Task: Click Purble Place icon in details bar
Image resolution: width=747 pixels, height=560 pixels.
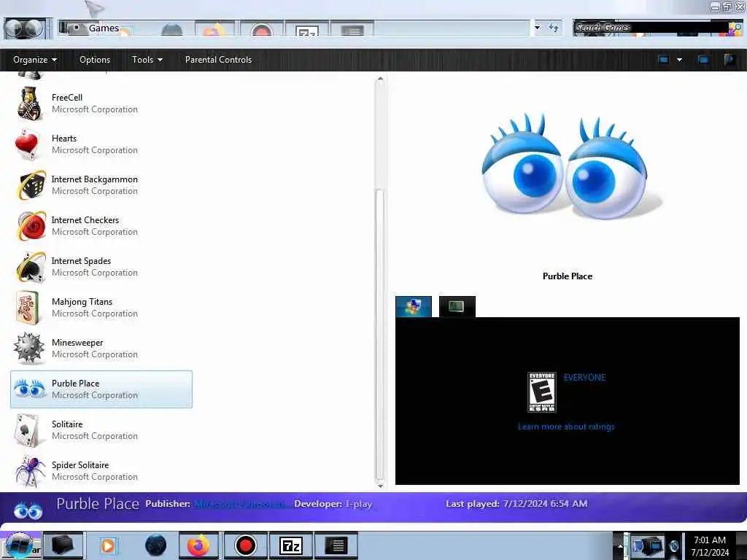Action: [x=28, y=511]
